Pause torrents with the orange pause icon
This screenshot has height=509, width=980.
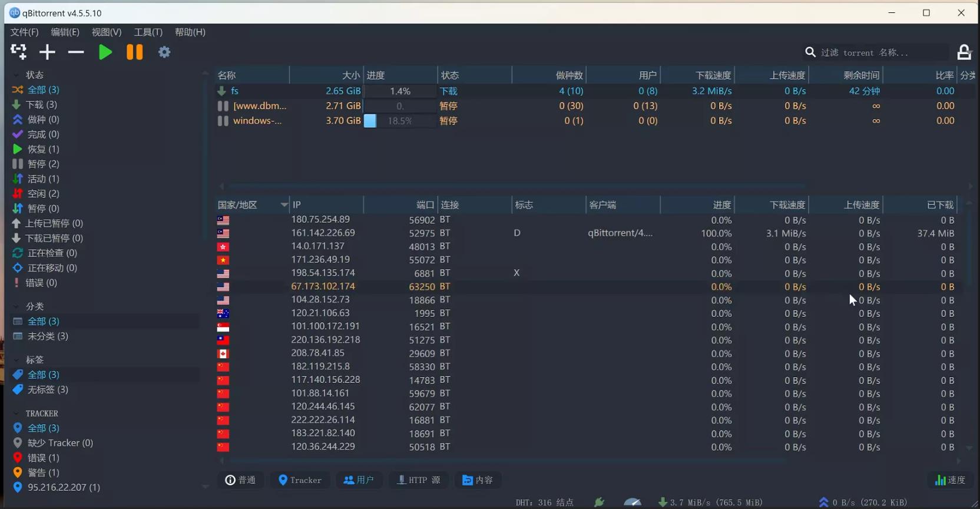134,52
